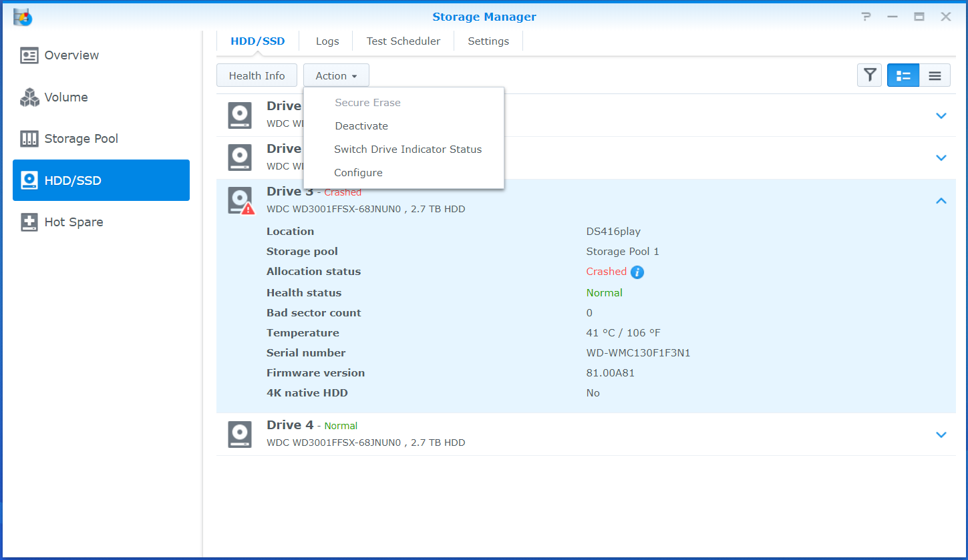Screen dimensions: 968x560
Task: Expand Drive 2 details chevron
Action: 941,158
